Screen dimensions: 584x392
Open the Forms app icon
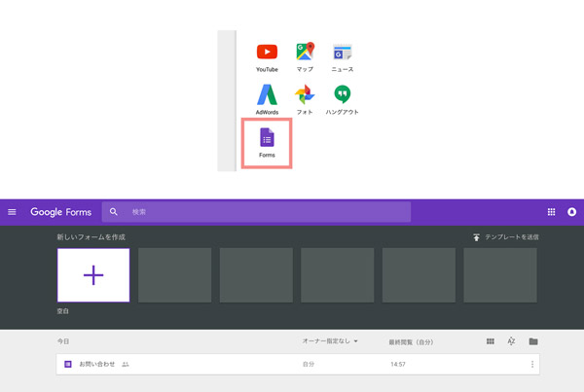click(x=267, y=139)
